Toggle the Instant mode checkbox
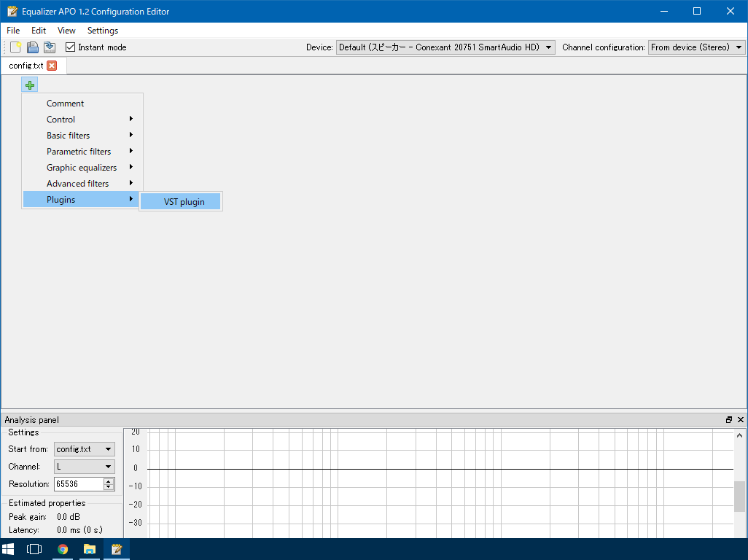 [70, 47]
